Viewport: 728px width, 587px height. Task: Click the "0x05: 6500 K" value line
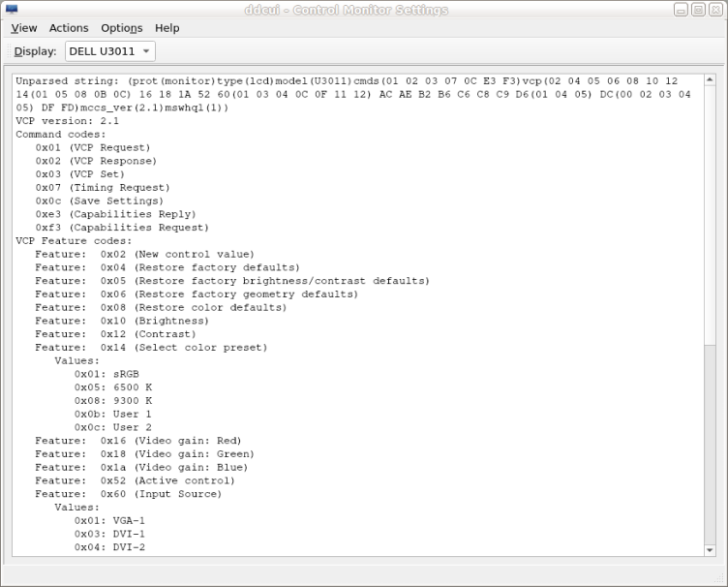click(x=112, y=387)
